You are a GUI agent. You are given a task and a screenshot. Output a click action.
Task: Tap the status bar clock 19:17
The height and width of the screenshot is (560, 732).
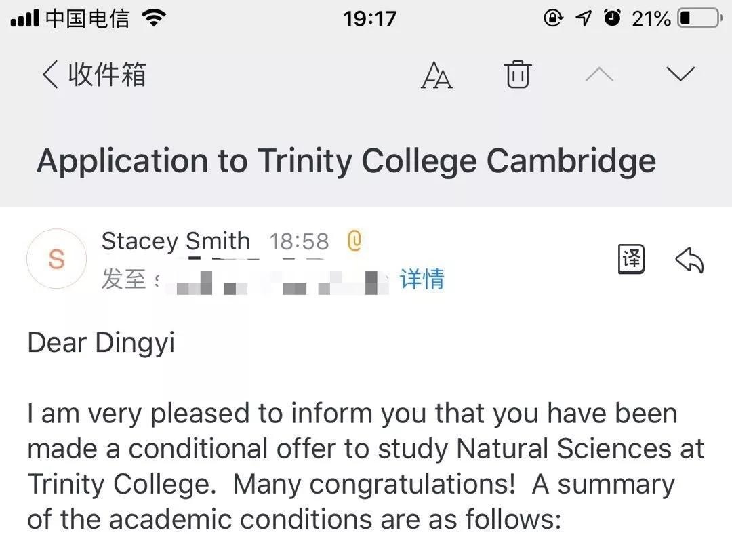[369, 18]
